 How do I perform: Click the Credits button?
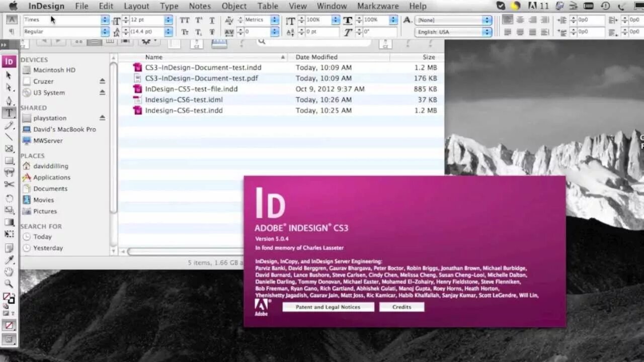(x=401, y=307)
